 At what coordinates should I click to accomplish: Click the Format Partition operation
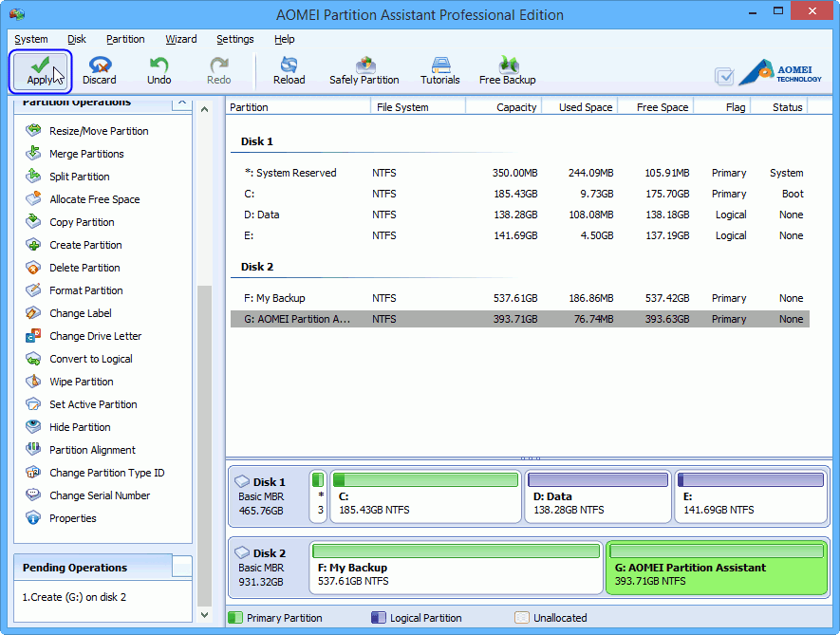(85, 290)
